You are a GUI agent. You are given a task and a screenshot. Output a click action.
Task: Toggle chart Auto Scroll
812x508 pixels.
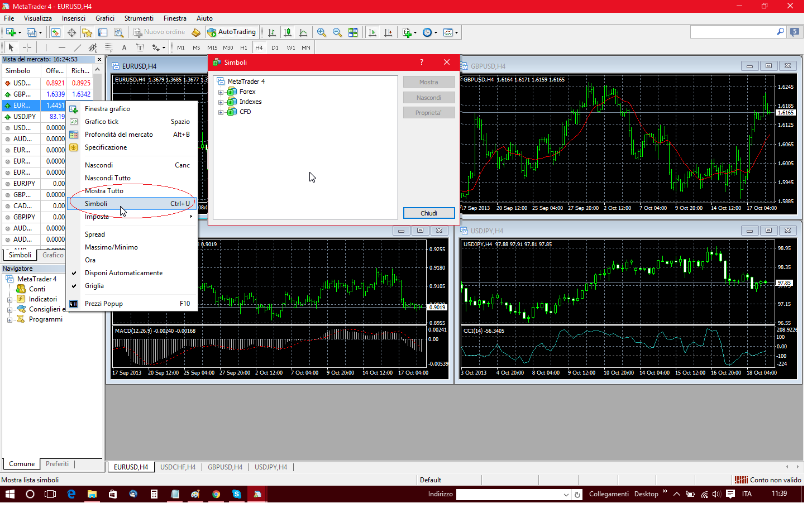click(x=372, y=32)
